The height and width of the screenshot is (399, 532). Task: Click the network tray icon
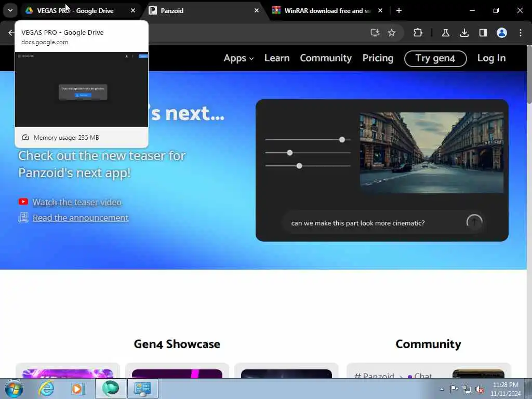(467, 389)
